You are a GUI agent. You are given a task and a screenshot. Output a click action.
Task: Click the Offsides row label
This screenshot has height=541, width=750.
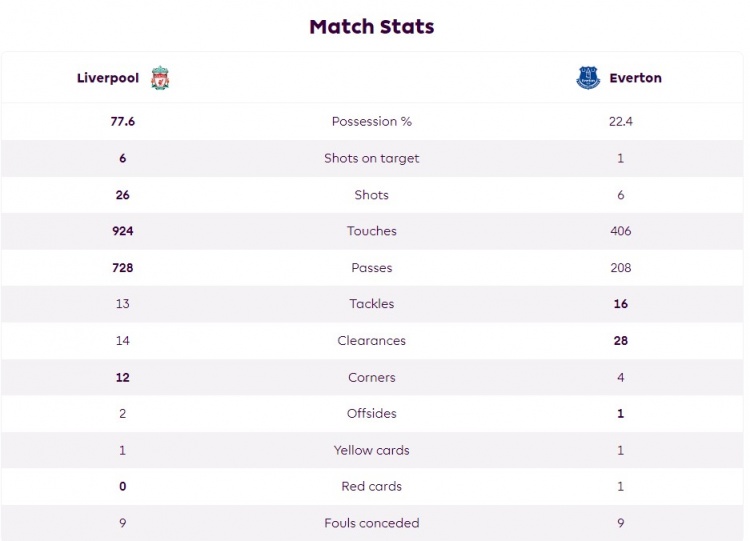click(x=372, y=413)
